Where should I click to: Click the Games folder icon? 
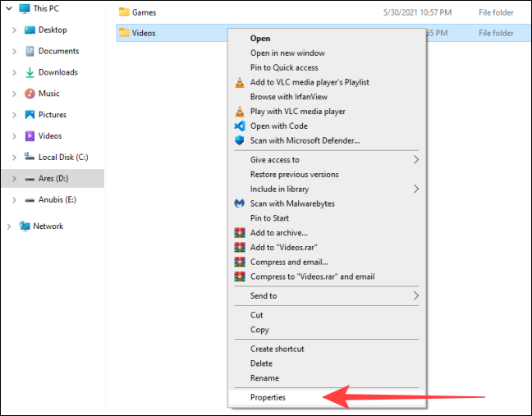click(x=124, y=12)
